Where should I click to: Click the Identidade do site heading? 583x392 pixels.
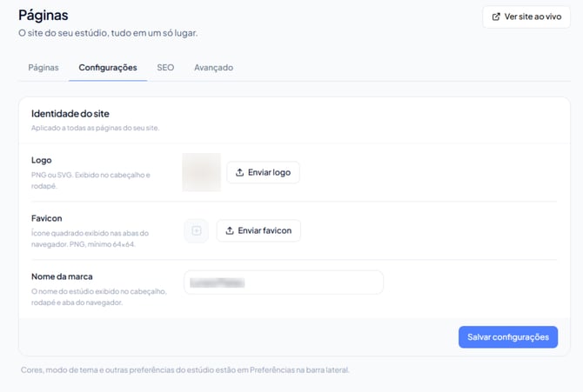point(70,114)
